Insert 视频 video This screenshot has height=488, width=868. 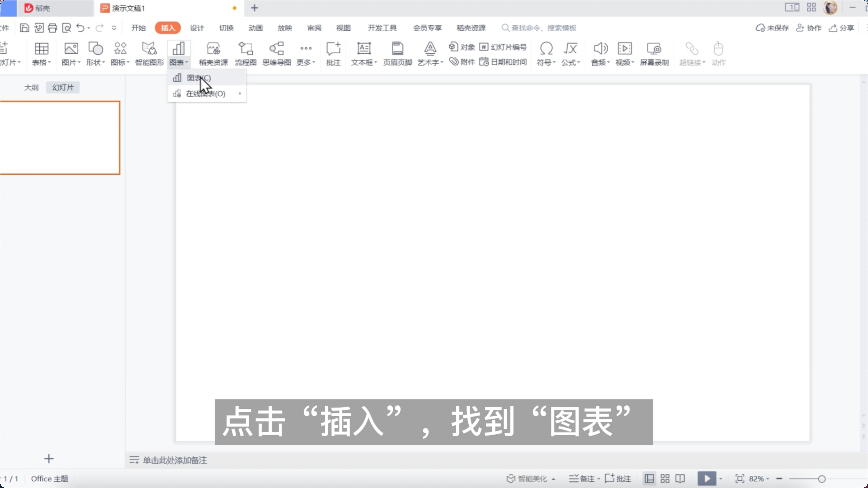(625, 54)
